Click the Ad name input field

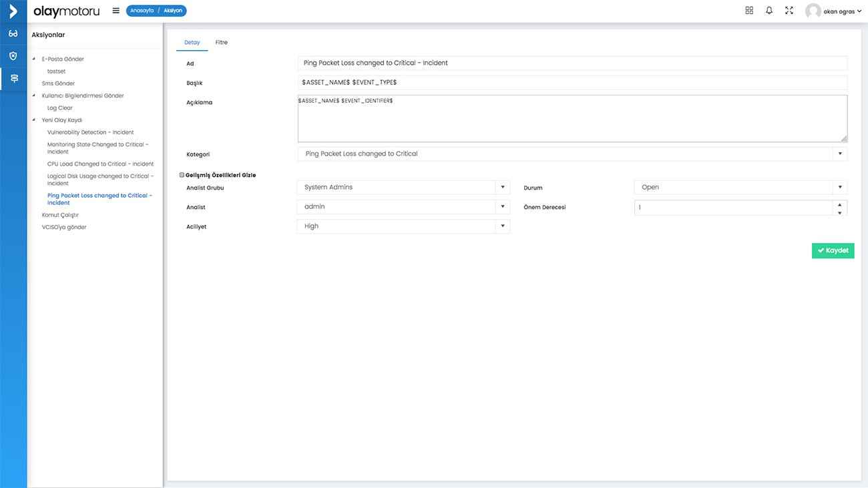pyautogui.click(x=572, y=63)
